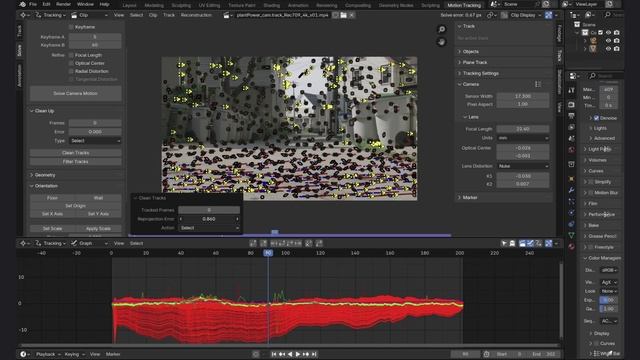
Task: Open the Clean Up Type dropdown
Action: tap(95, 141)
